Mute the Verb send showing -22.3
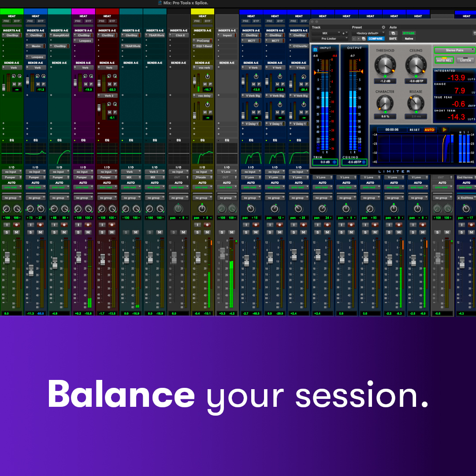Screen dimensions: 476x476 pyautogui.click(x=110, y=84)
